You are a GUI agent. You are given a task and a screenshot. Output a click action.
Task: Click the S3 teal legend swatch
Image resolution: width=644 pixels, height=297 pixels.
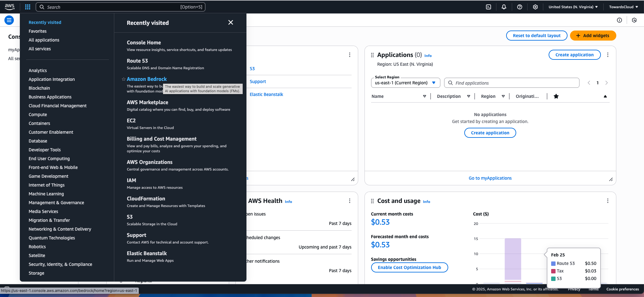553,278
